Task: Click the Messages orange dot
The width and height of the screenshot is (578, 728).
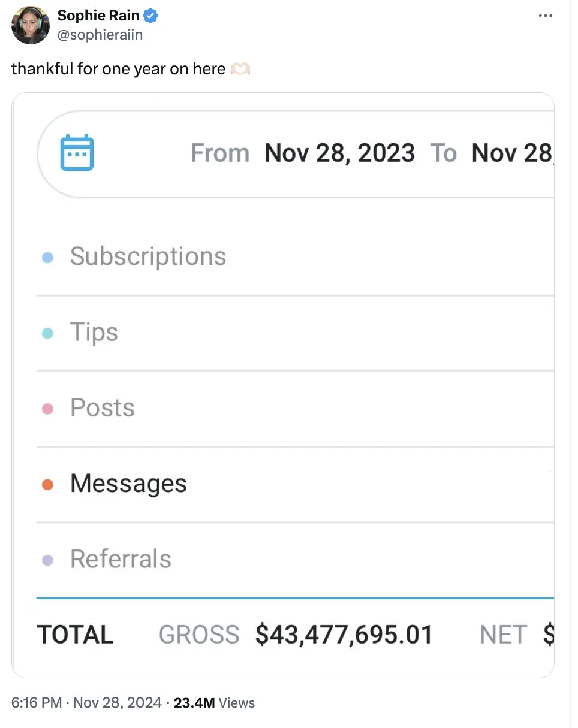Action: [x=48, y=484]
